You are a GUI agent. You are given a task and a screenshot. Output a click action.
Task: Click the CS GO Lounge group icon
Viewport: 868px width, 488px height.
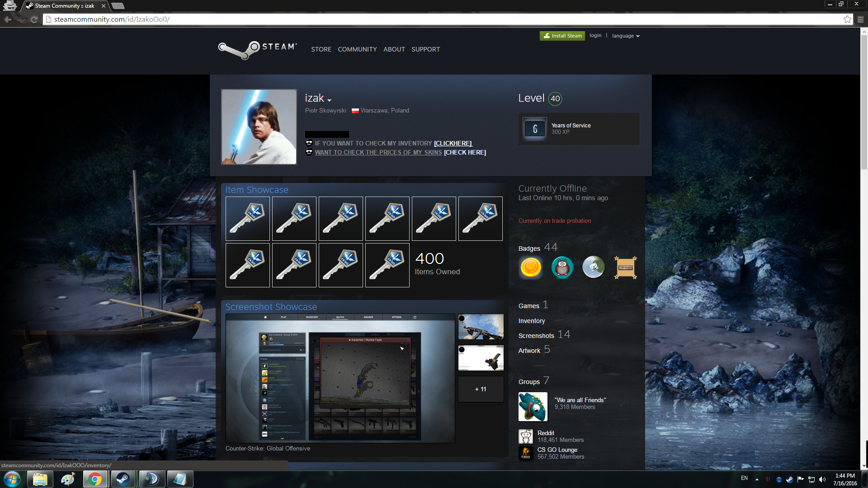click(525, 453)
